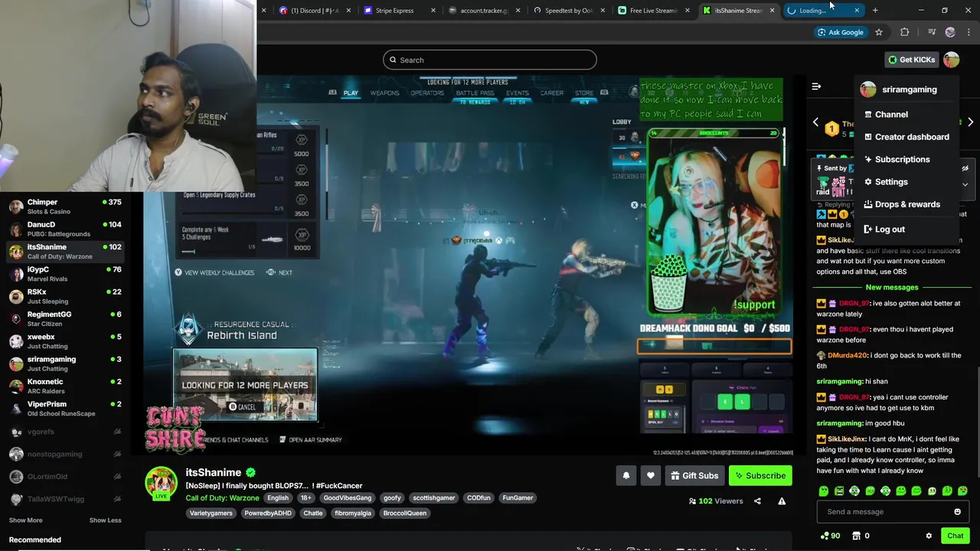
Task: Hide the pinned chat message
Action: click(x=965, y=168)
